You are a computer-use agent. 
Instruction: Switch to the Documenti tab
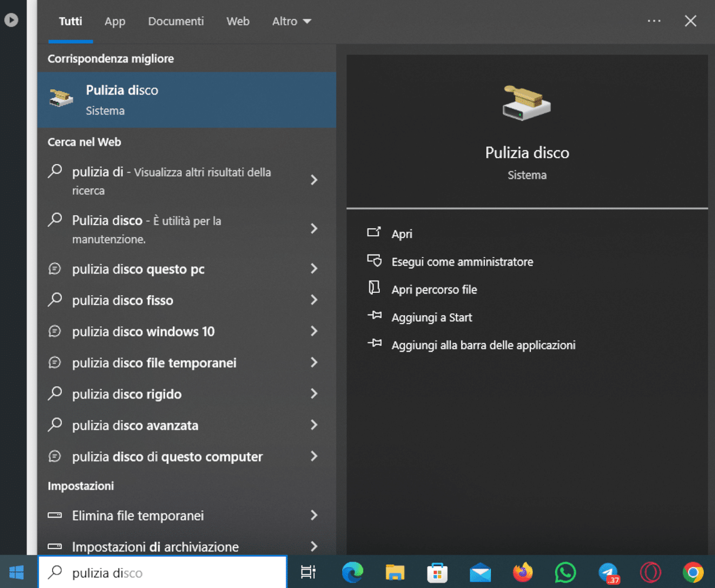click(x=176, y=21)
